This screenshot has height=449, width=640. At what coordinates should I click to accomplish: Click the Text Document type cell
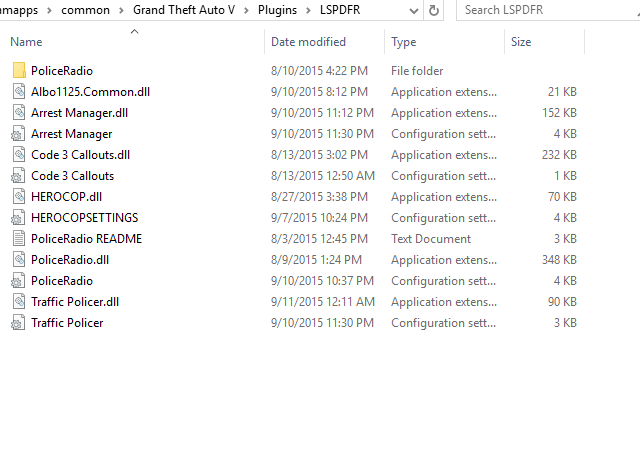pyautogui.click(x=431, y=239)
